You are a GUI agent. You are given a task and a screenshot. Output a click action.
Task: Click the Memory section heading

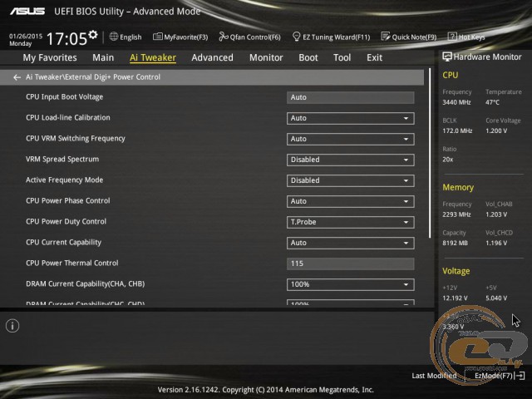(458, 187)
